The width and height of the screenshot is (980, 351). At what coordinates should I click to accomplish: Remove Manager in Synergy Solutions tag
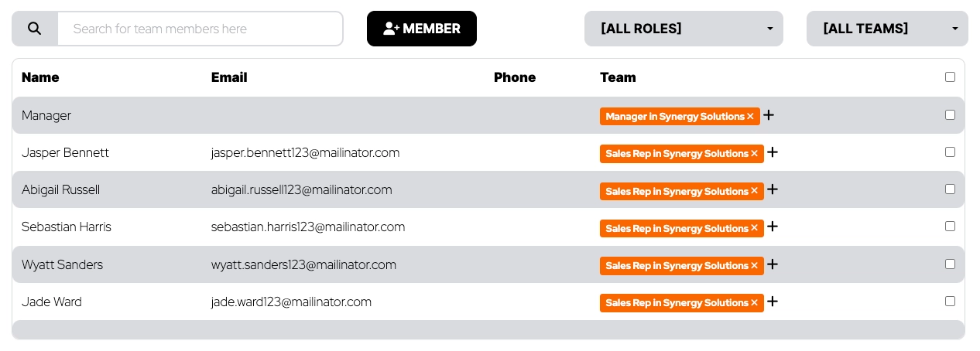tap(751, 117)
